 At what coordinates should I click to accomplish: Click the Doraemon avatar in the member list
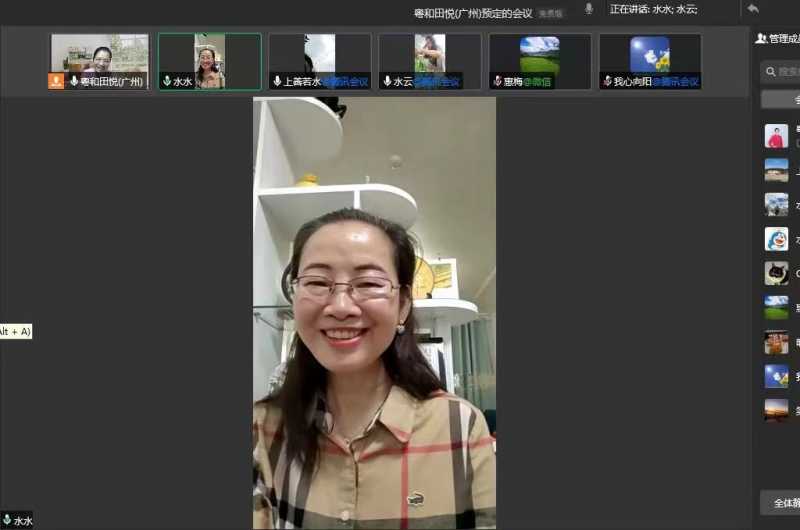776,239
